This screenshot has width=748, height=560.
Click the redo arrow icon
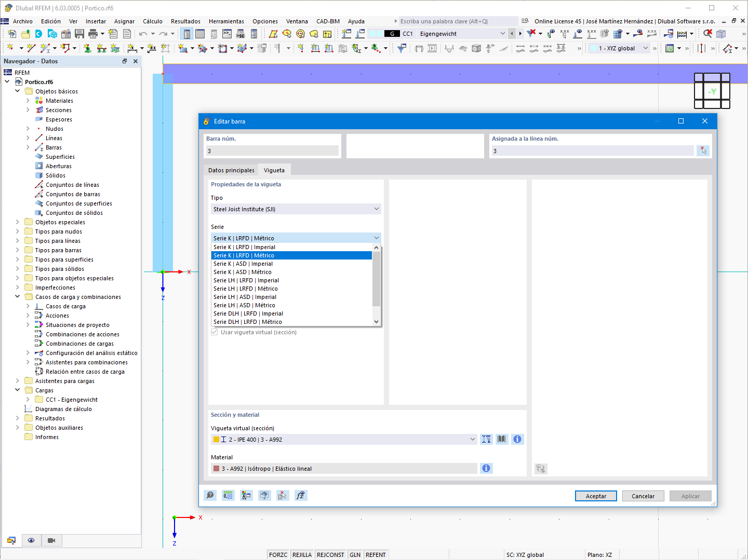(163, 34)
